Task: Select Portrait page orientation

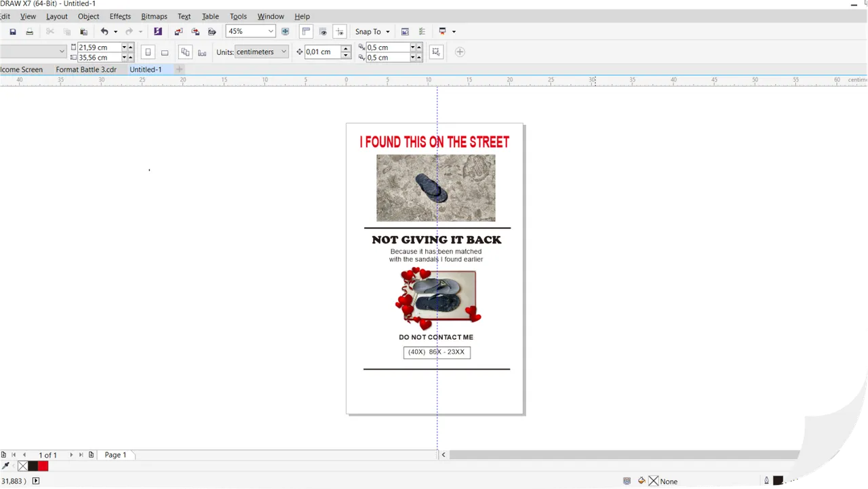Action: click(148, 52)
